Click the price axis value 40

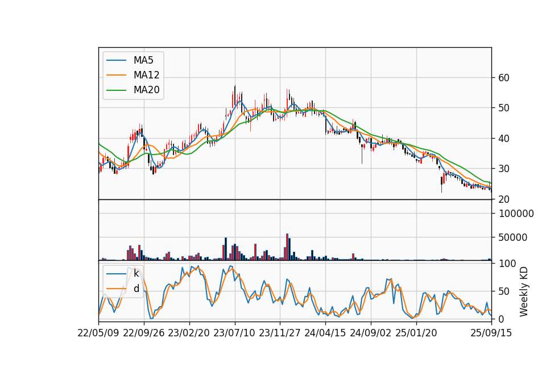[x=504, y=139]
